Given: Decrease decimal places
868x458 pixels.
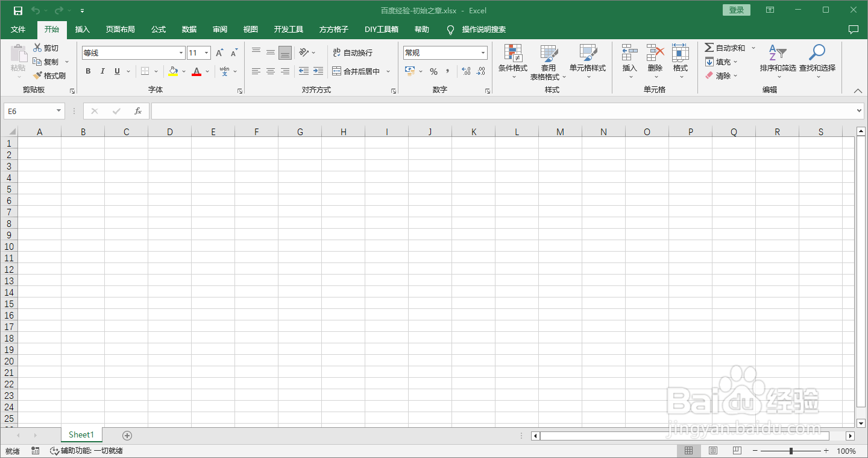Looking at the screenshot, I should click(480, 71).
